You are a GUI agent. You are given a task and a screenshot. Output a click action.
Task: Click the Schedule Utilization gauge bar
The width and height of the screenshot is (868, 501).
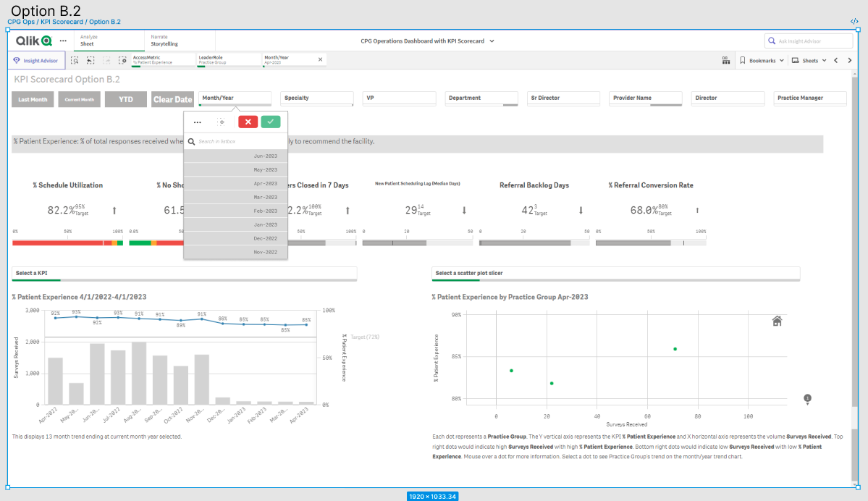[67, 243]
